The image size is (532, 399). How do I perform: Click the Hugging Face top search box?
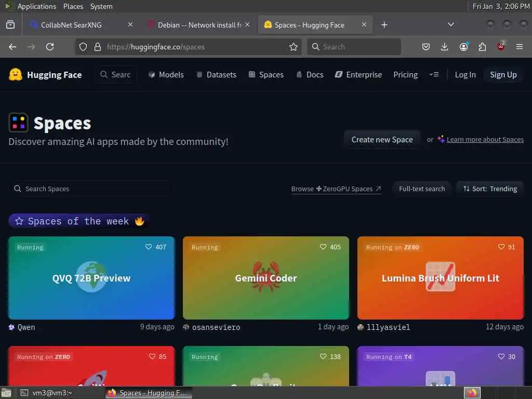pos(115,75)
